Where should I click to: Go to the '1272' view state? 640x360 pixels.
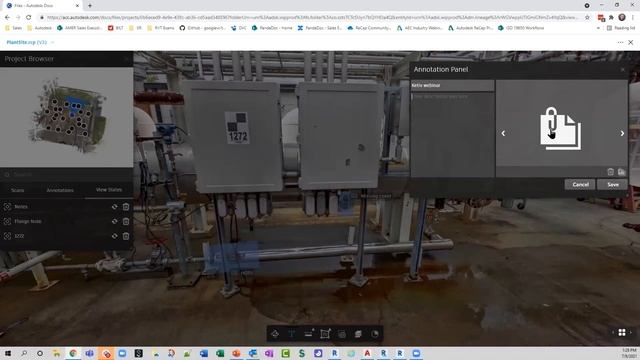(x=19, y=236)
